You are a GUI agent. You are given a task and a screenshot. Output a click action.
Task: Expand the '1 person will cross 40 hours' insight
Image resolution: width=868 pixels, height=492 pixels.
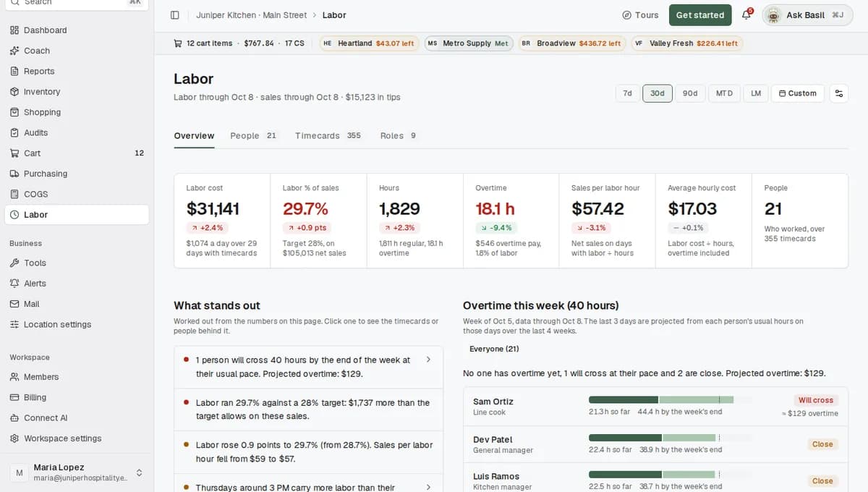(x=308, y=365)
